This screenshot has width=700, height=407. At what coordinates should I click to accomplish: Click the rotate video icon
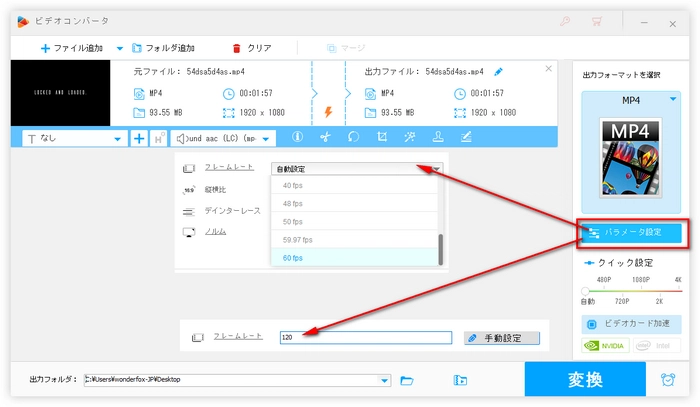click(353, 137)
